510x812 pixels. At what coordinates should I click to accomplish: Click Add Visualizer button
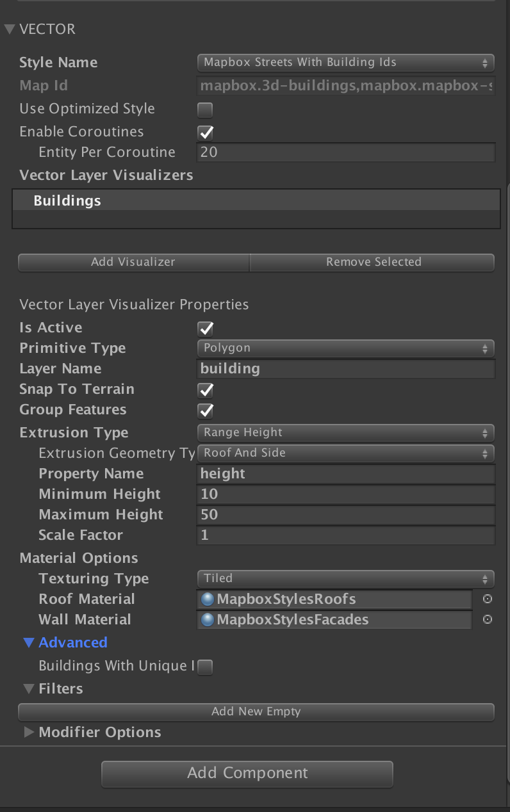point(133,262)
